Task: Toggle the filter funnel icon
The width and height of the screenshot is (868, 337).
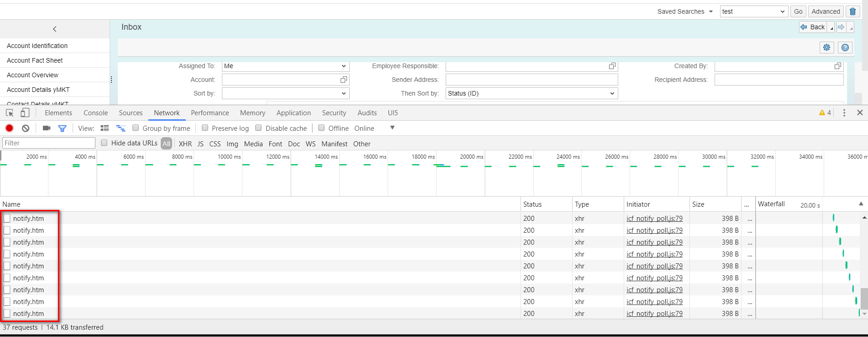Action: tap(62, 128)
